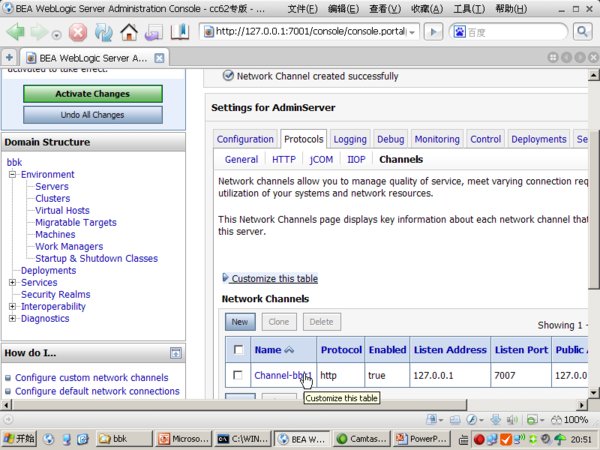Open Machines in Domain Structure
Screen dimensions: 600x450
(55, 235)
